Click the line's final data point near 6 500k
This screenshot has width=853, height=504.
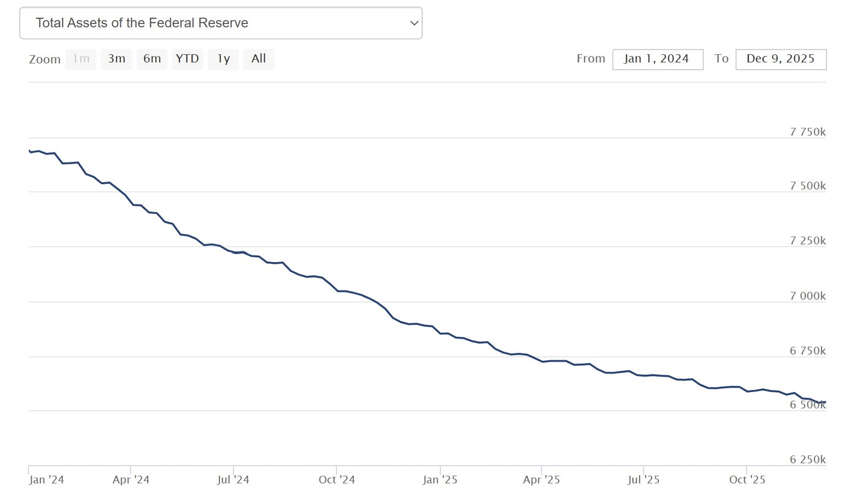[x=825, y=402]
